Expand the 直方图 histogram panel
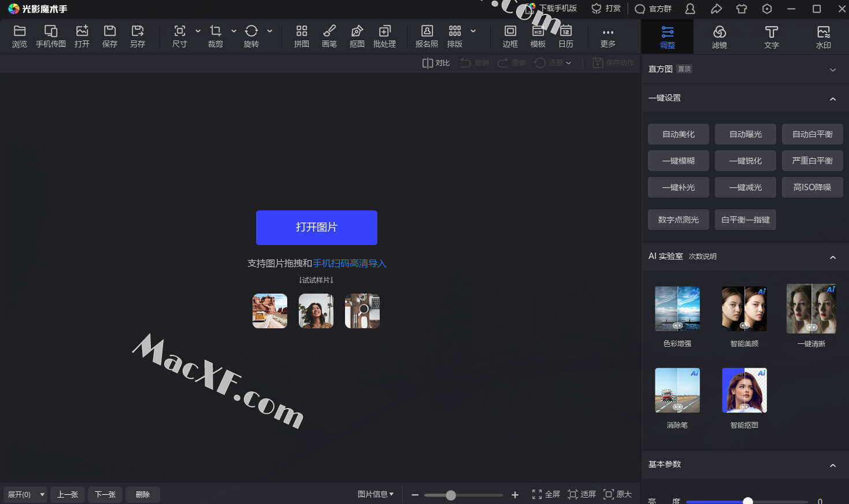The width and height of the screenshot is (849, 504). pos(832,69)
